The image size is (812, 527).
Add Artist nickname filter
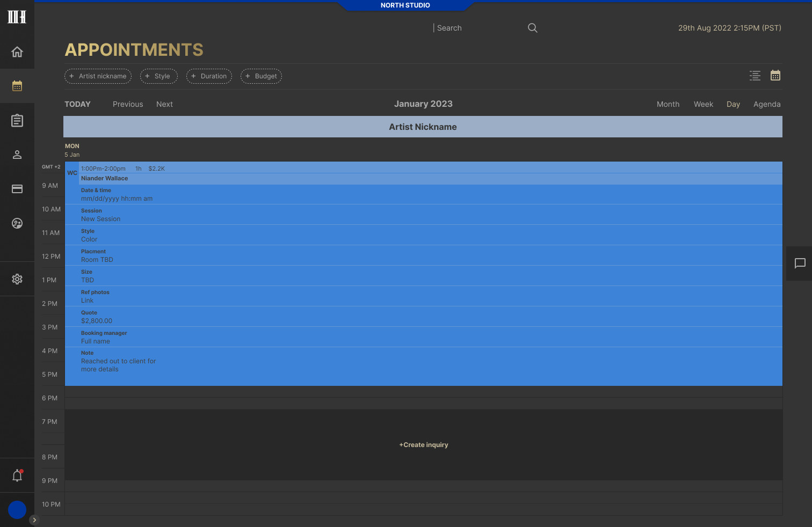click(98, 76)
